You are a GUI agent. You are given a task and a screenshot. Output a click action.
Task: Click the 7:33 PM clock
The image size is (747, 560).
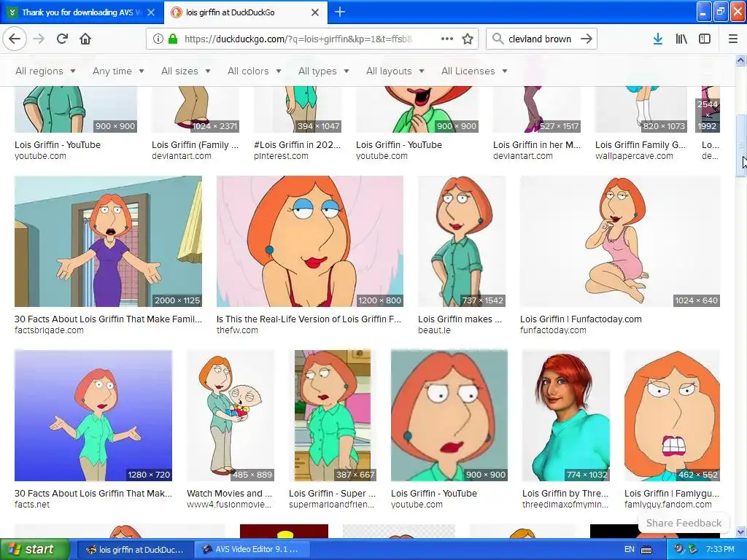coord(720,550)
